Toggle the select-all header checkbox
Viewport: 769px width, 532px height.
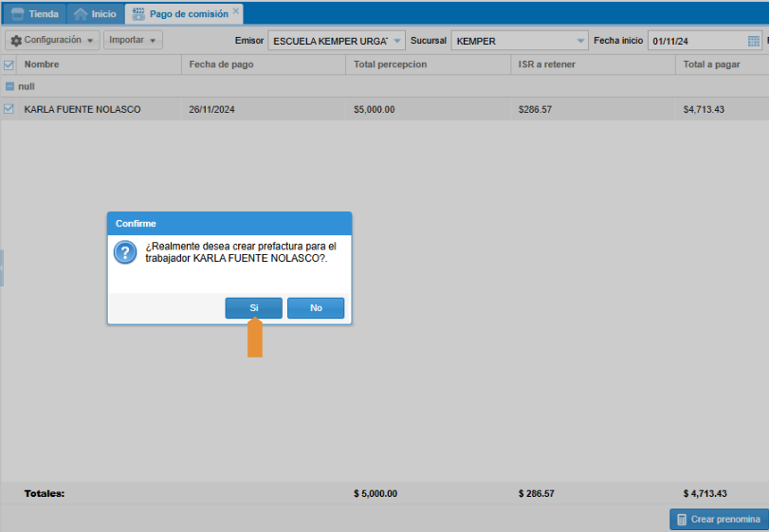pos(9,64)
